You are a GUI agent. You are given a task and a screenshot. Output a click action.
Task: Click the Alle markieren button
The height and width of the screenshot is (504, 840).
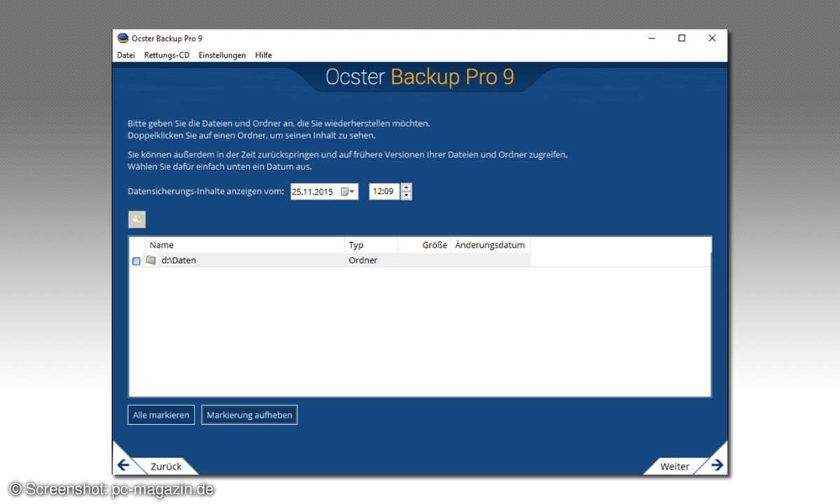(x=161, y=415)
